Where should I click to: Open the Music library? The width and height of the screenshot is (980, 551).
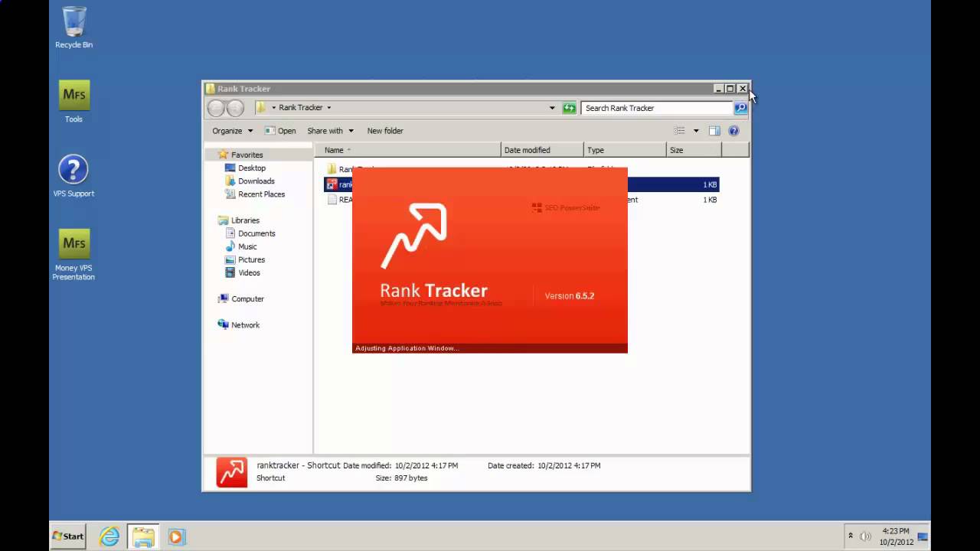[241, 246]
